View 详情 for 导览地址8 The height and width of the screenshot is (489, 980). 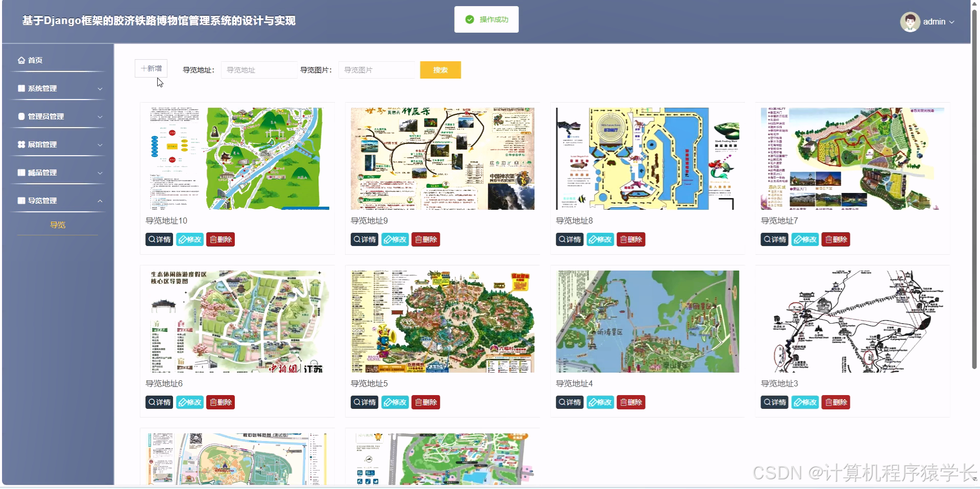[x=570, y=239]
